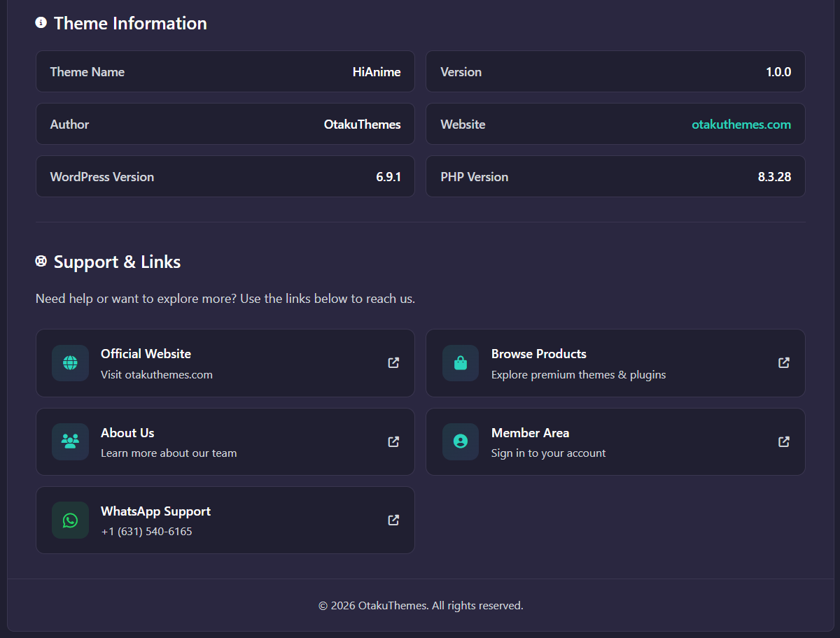Open the otakuthemes.com link in Website row

(741, 125)
